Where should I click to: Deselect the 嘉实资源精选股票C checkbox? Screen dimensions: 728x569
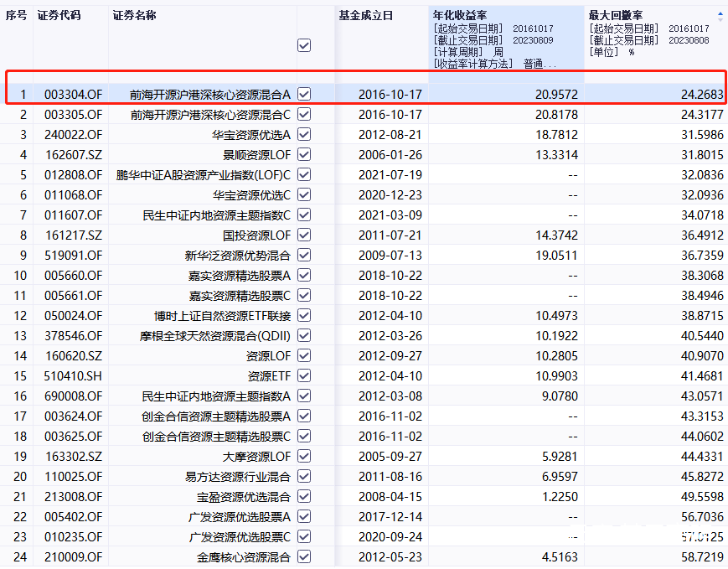[x=304, y=296]
